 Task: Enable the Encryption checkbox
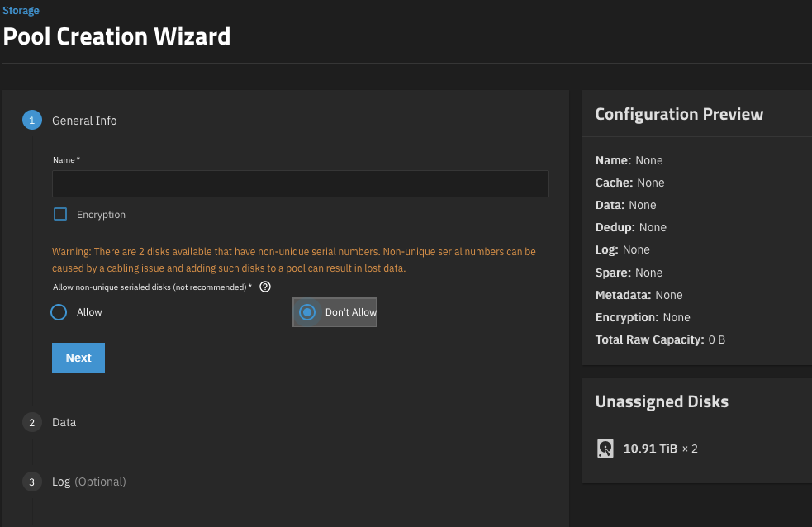tap(60, 215)
